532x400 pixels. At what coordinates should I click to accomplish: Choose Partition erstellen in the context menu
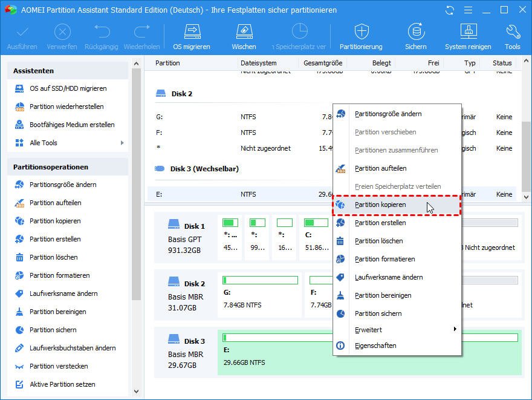(397, 223)
